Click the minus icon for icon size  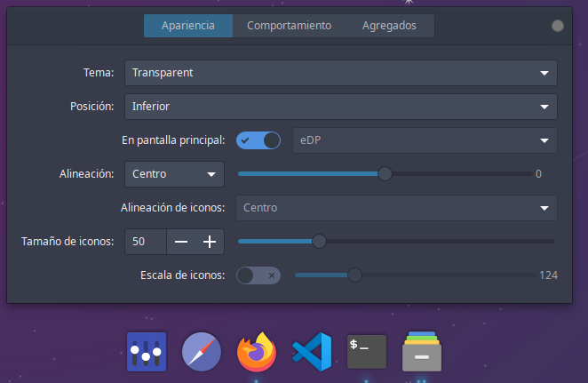click(181, 242)
